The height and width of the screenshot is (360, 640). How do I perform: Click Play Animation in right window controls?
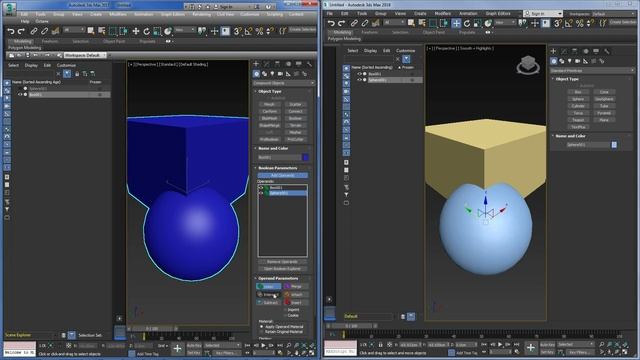[500, 344]
